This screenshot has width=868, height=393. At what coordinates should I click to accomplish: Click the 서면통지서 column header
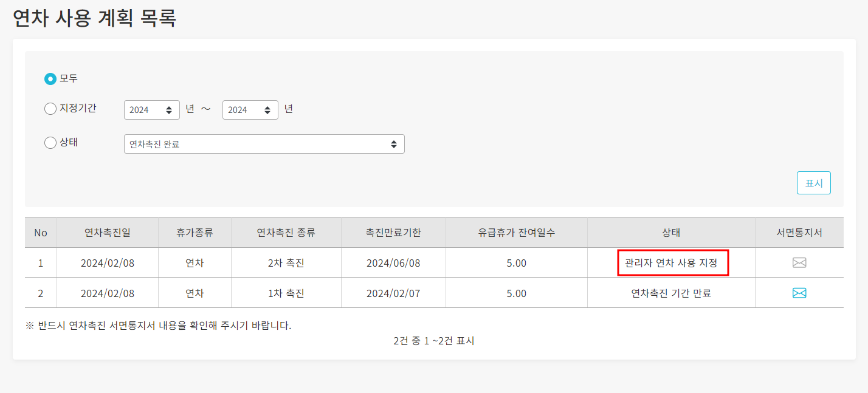coord(799,233)
